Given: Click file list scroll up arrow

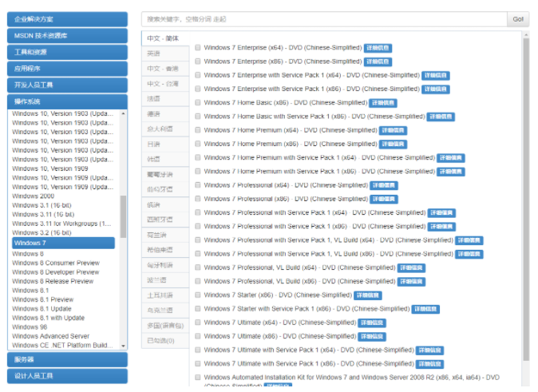Looking at the screenshot, I should click(526, 34).
